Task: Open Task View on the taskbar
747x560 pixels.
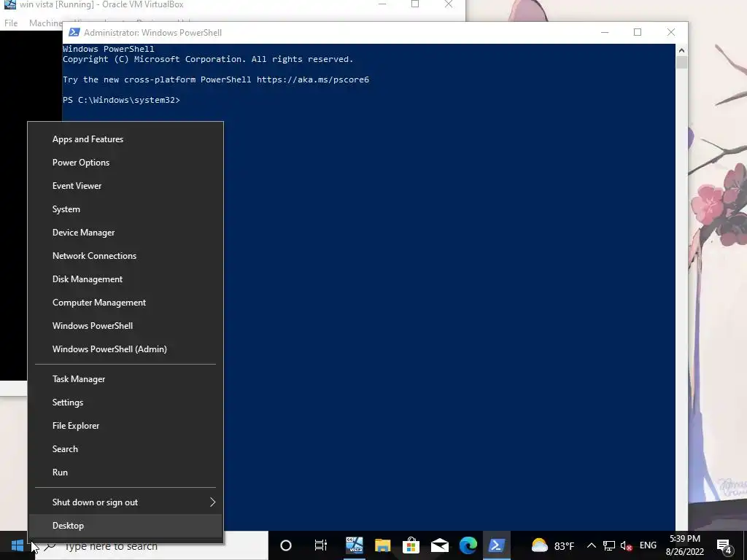Action: point(321,545)
